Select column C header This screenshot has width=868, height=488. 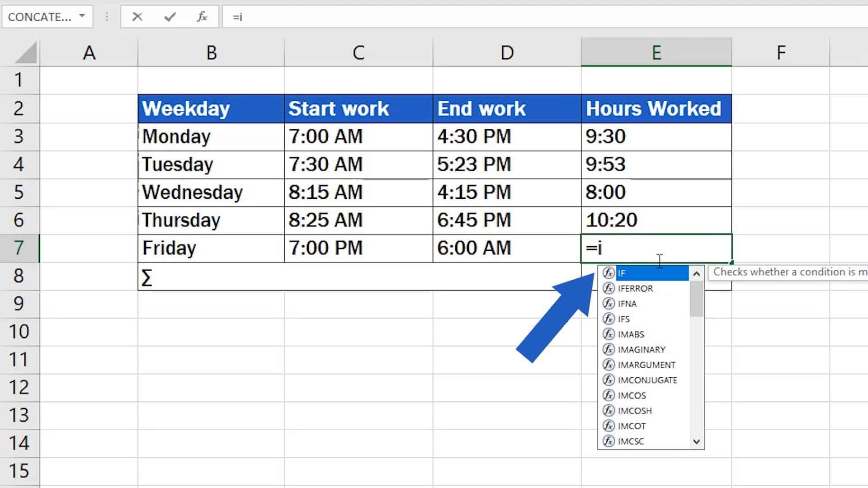click(x=359, y=52)
